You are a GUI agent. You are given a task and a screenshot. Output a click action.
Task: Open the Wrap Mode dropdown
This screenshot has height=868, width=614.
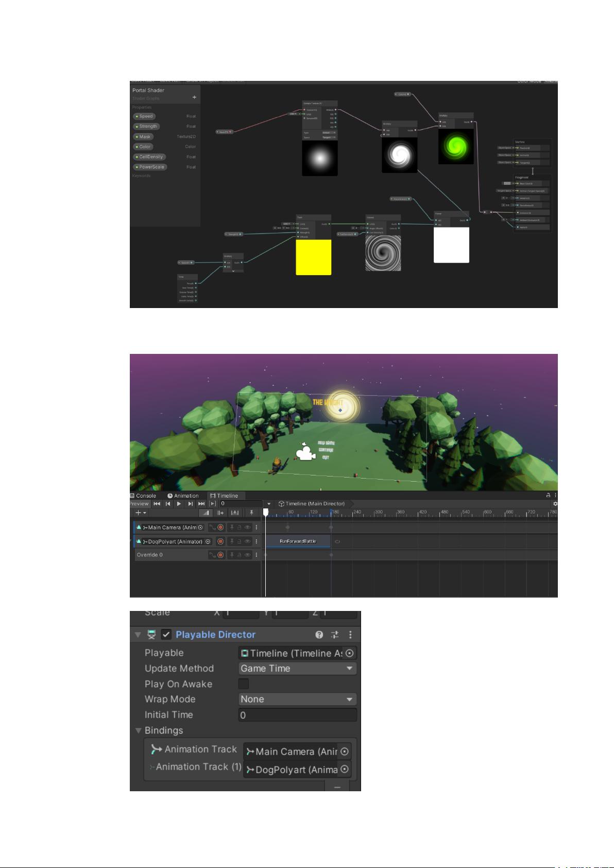pyautogui.click(x=297, y=699)
